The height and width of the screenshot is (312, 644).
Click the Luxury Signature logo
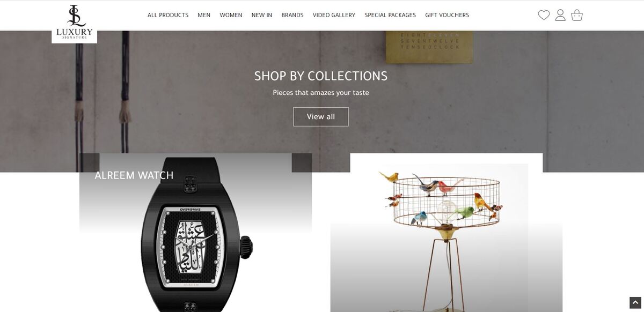pos(74,22)
